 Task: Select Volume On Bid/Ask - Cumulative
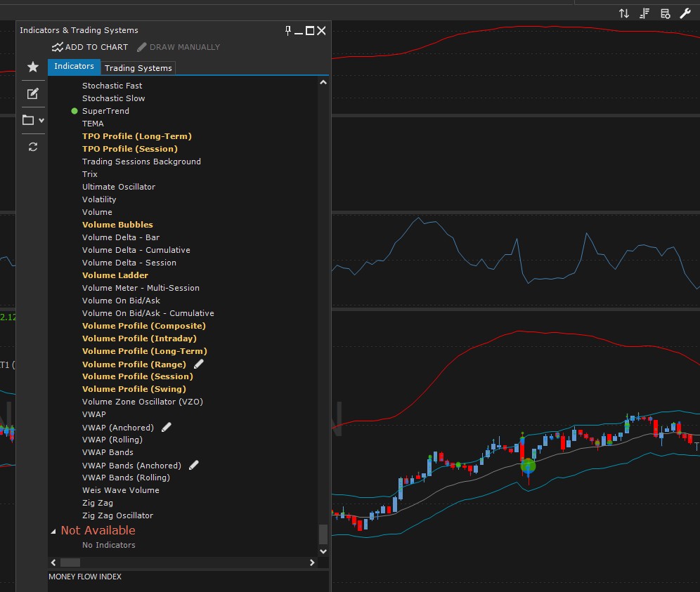point(148,313)
